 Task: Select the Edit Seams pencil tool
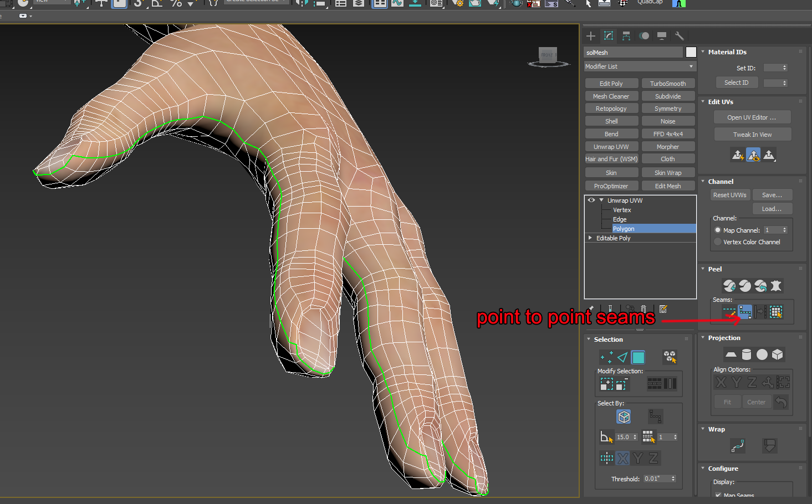coord(731,312)
